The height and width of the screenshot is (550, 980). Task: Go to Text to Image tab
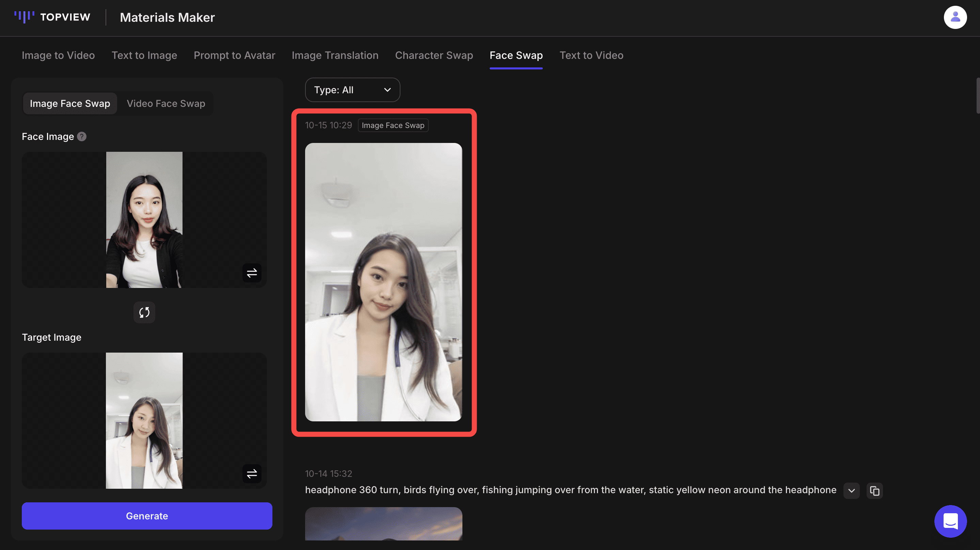point(144,55)
